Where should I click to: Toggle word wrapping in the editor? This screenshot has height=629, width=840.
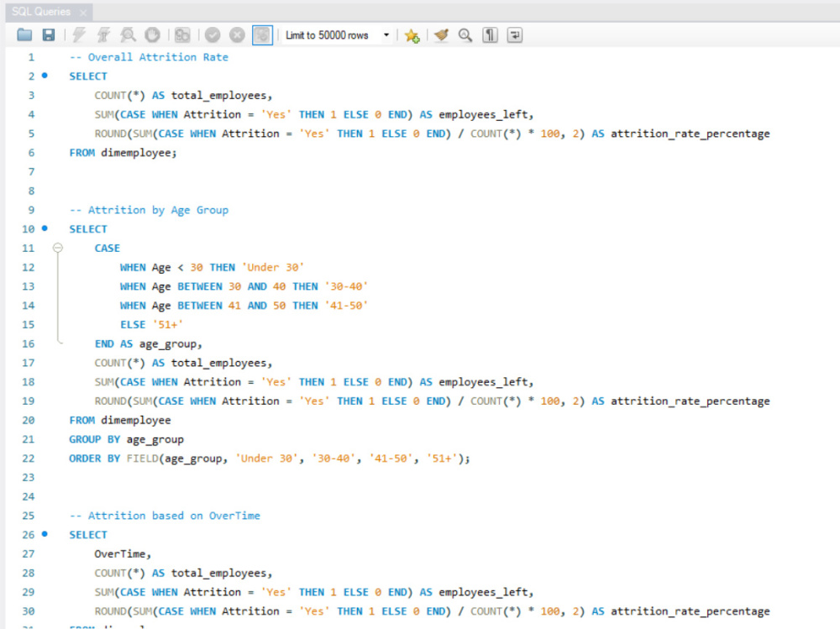(x=515, y=35)
